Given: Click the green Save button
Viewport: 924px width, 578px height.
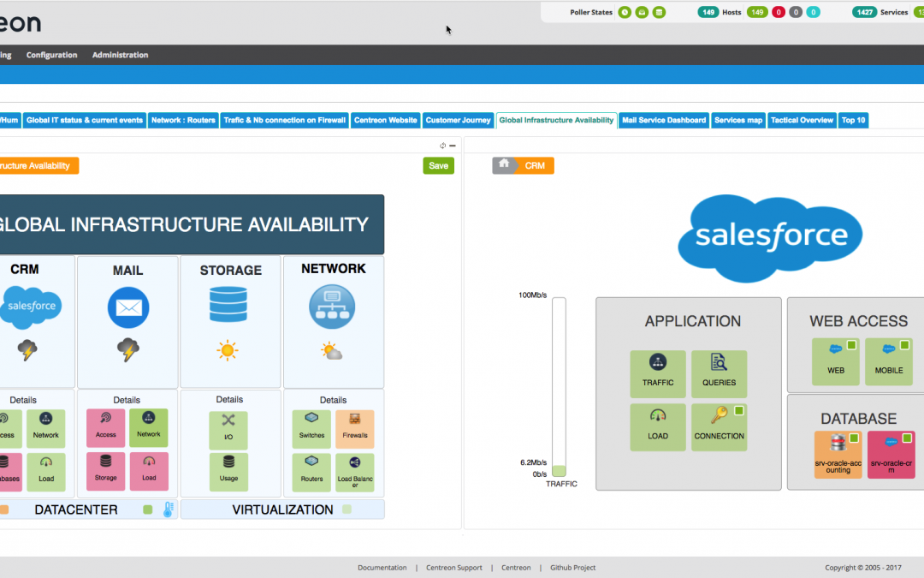Looking at the screenshot, I should coord(438,166).
